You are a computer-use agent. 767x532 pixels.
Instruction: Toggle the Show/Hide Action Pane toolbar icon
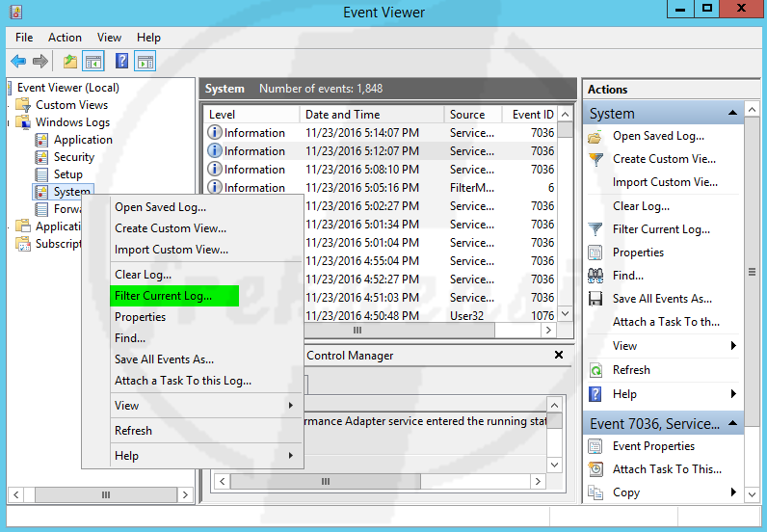(x=145, y=62)
